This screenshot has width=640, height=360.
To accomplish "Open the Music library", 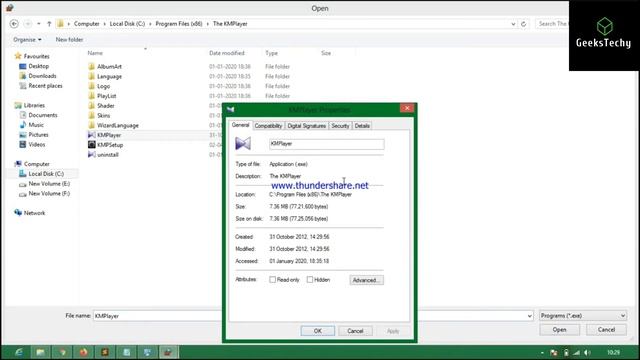I will pos(36,125).
